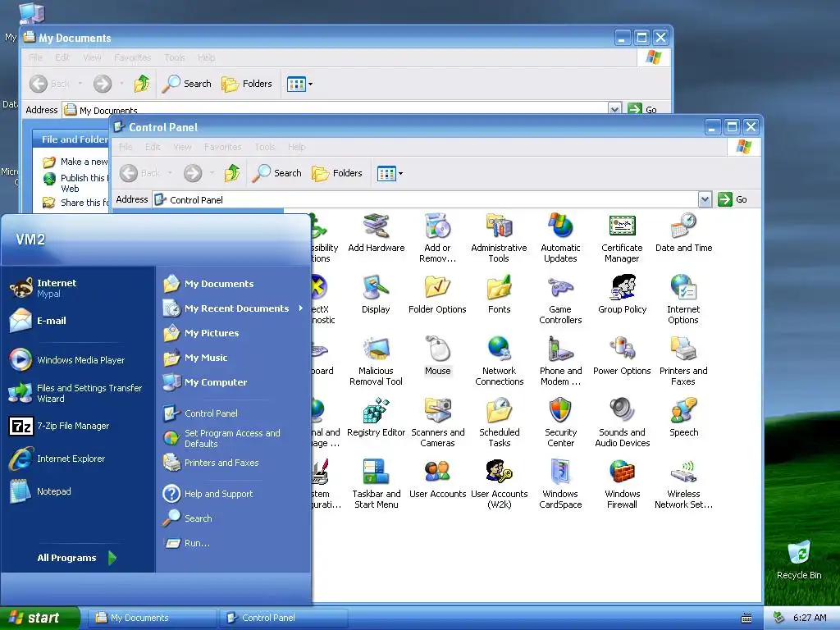Open Sounds and Audio Devices icon

coord(622,423)
